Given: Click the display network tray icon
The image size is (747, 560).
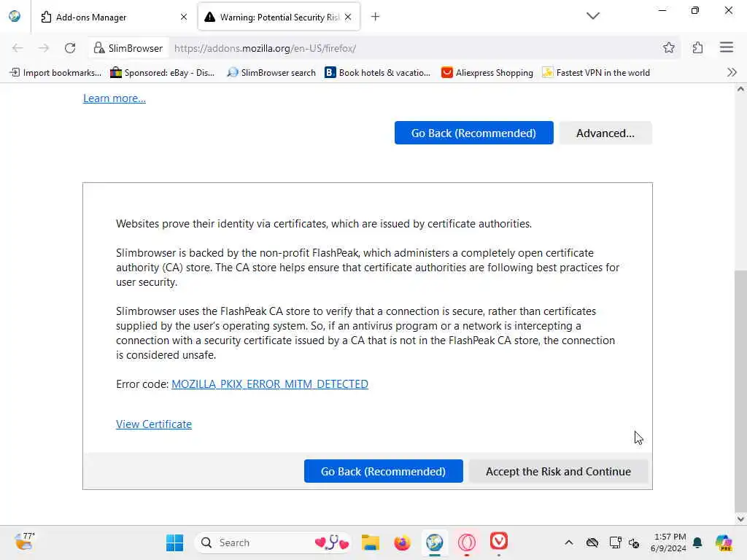Looking at the screenshot, I should pyautogui.click(x=615, y=542).
